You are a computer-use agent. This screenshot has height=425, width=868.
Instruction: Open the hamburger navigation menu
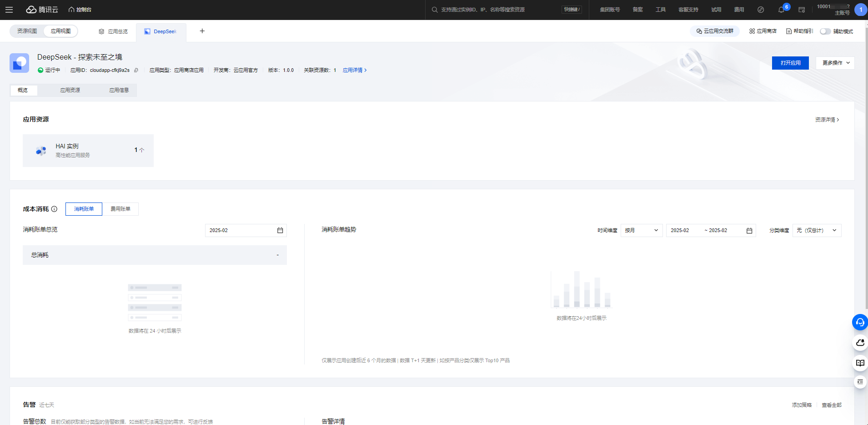[9, 10]
